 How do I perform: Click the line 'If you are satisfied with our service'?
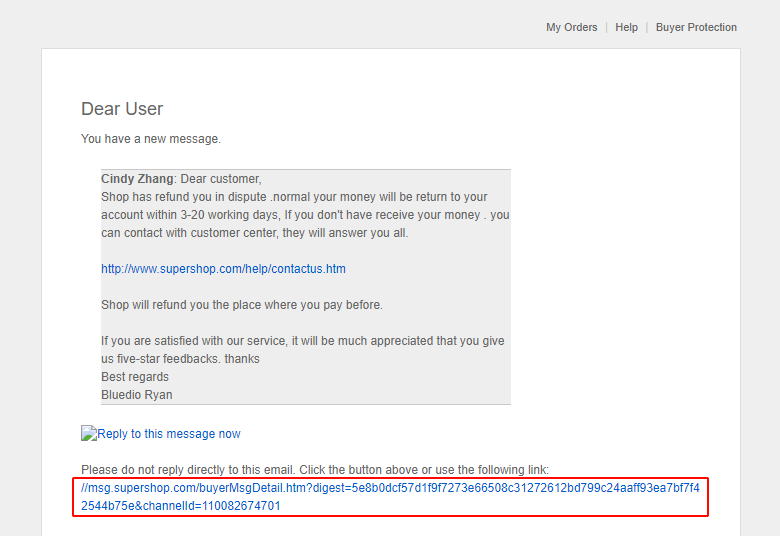tap(302, 341)
